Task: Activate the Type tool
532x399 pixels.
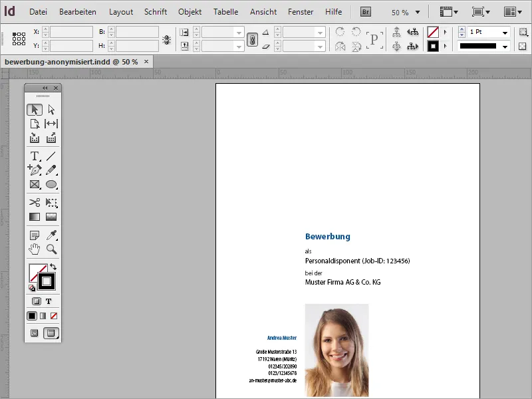Action: click(x=33, y=155)
